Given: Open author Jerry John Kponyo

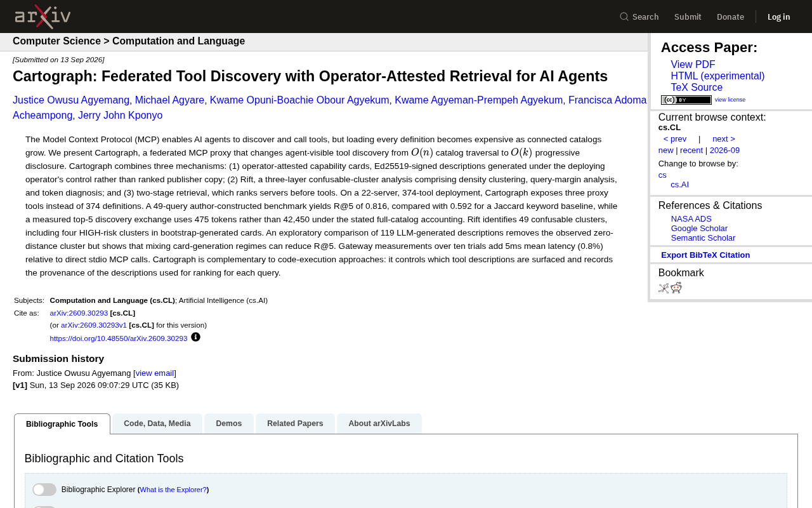Looking at the screenshot, I should (121, 116).
